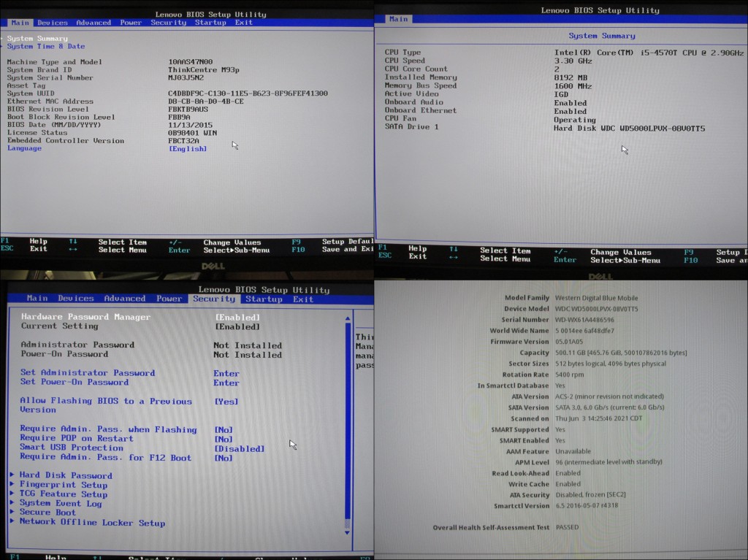Change the Language [English] value
This screenshot has width=748, height=560.
click(188, 149)
